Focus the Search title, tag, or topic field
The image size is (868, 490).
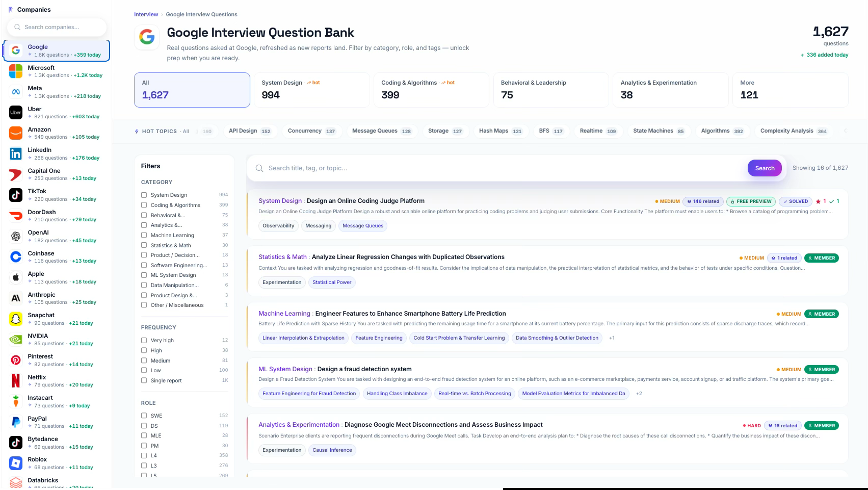tap(505, 168)
